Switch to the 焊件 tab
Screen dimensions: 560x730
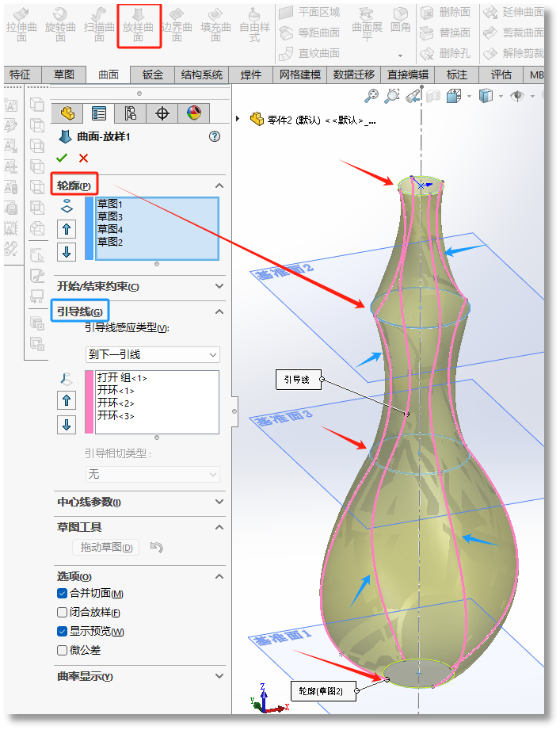pos(251,75)
